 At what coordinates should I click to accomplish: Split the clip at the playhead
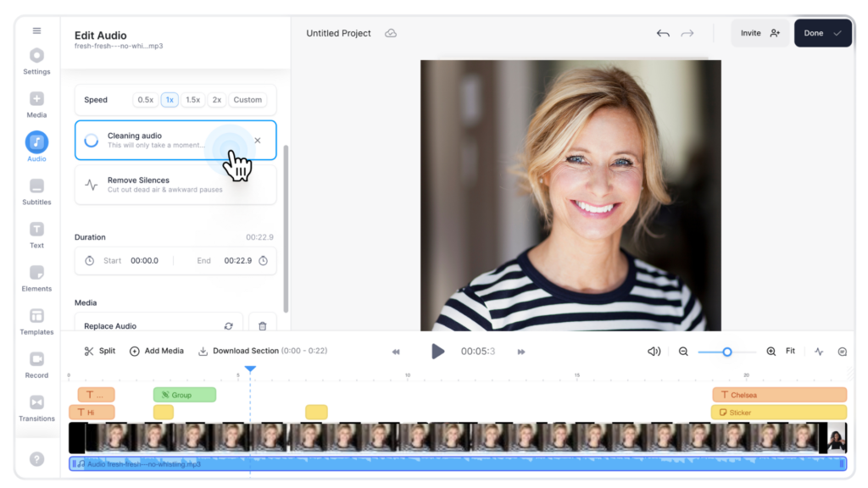coord(100,351)
